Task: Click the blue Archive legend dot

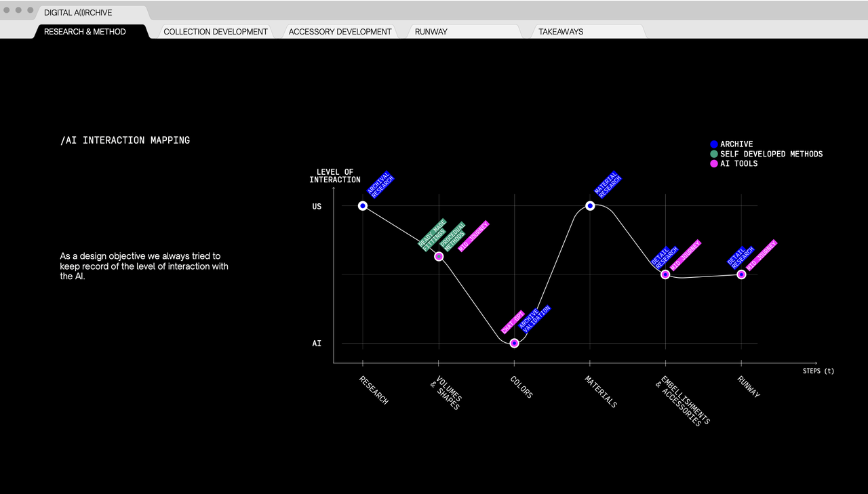Action: click(713, 144)
